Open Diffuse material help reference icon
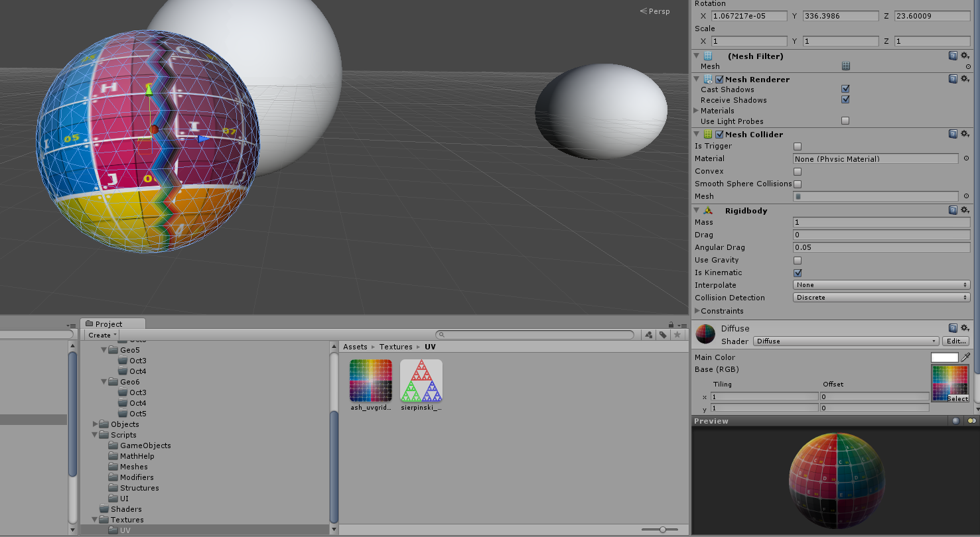 953,328
